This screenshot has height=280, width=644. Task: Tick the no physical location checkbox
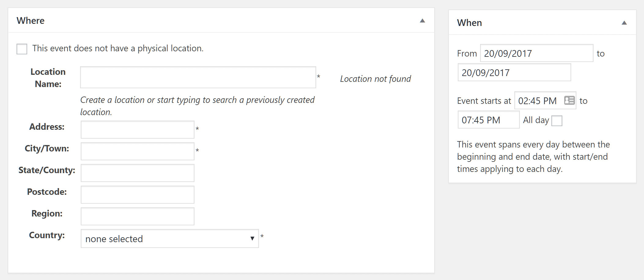coord(22,49)
